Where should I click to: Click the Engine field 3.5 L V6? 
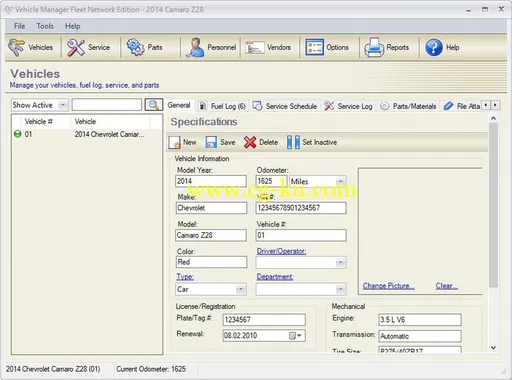tap(420, 320)
